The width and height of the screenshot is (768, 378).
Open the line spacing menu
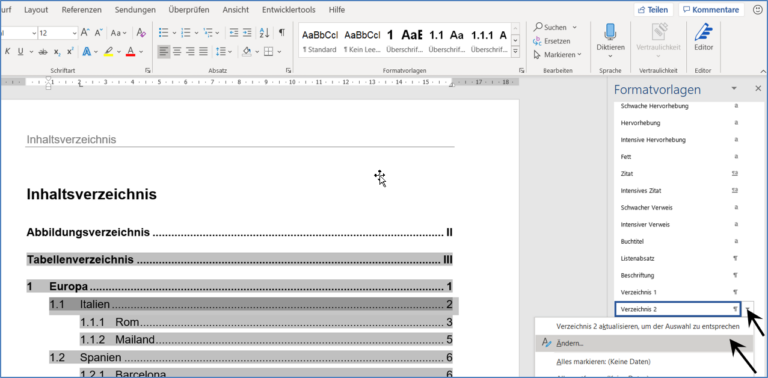point(223,51)
